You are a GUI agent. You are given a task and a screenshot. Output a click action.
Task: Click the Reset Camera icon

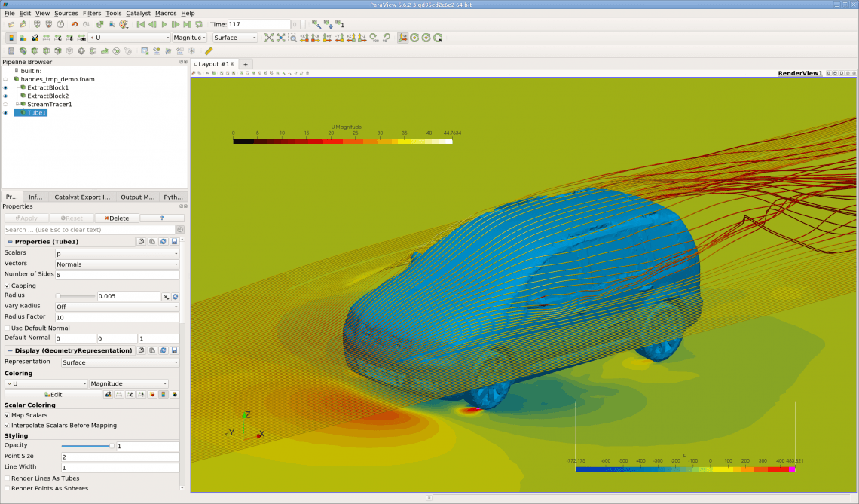pos(269,38)
